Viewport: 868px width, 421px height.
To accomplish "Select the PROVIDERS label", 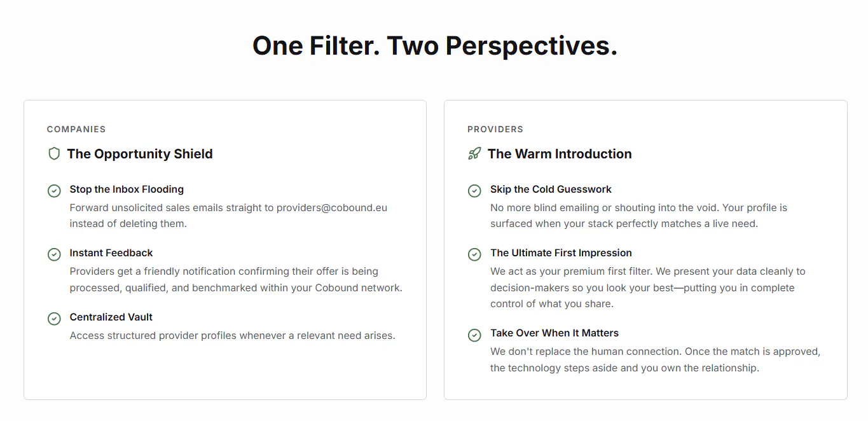I will click(495, 129).
